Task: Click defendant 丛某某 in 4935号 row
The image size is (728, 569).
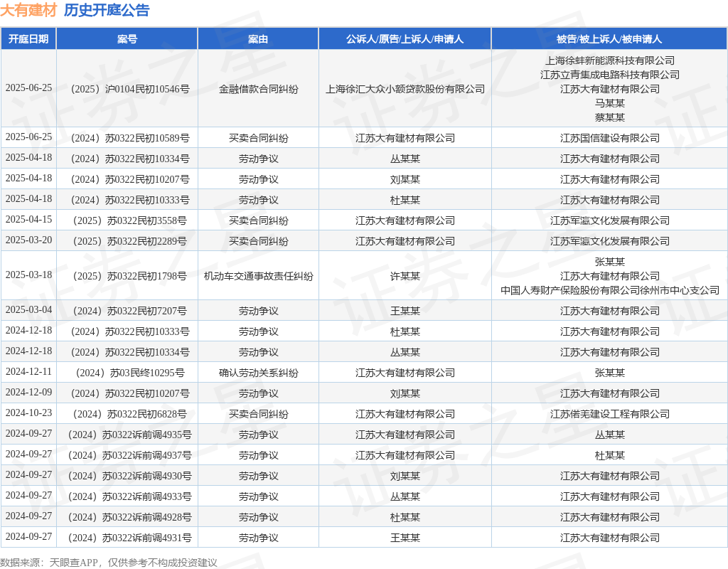Action: [x=609, y=435]
